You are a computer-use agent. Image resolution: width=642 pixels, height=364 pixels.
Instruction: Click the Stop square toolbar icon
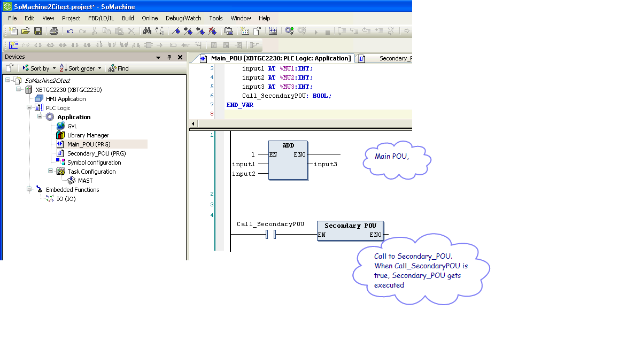click(328, 32)
